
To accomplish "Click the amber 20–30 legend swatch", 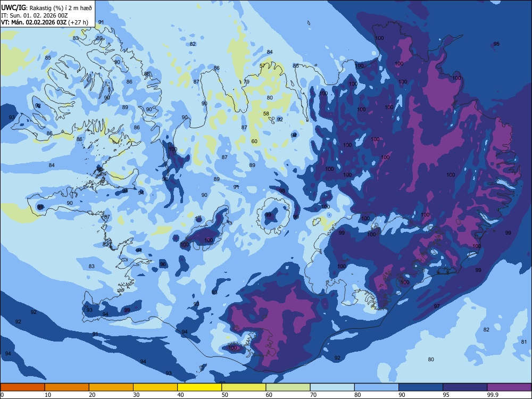I will click(111, 387).
